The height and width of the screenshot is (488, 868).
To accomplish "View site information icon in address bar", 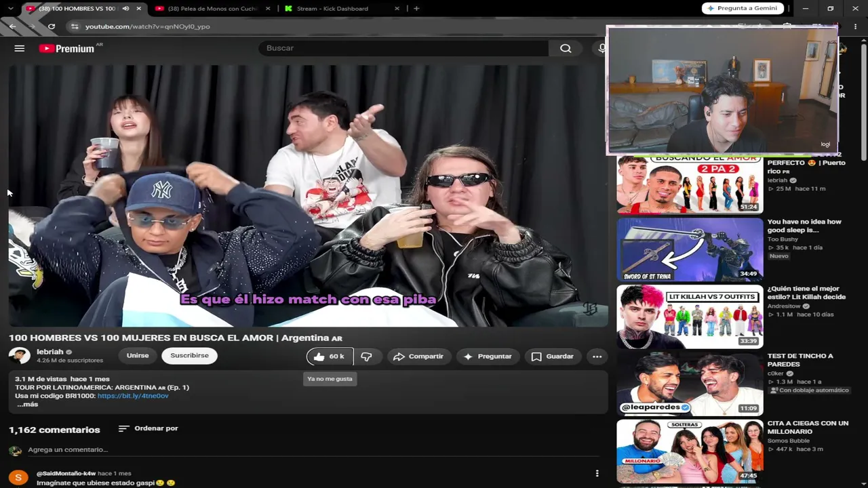I will (75, 26).
